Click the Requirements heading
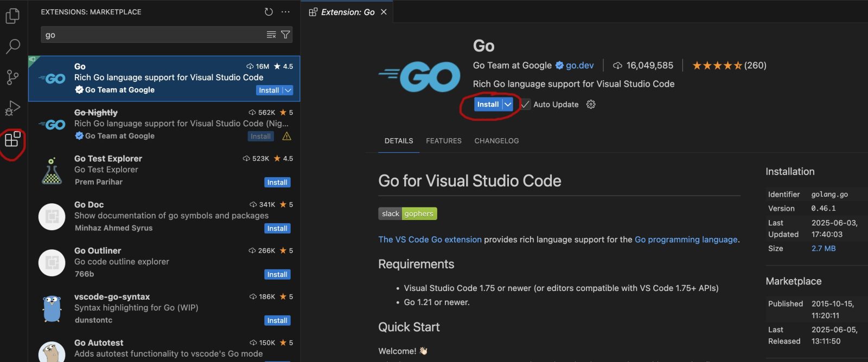Viewport: 868px width, 362px height. tap(416, 264)
